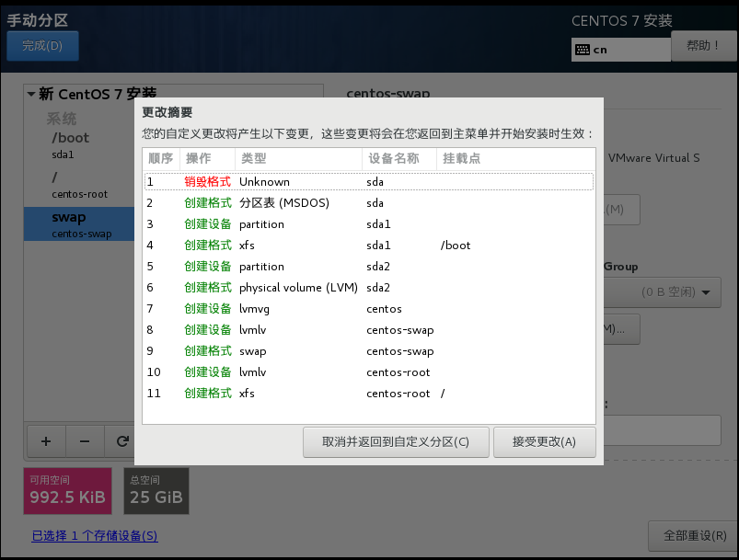
Task: Collapse the 新 CentOS 7 安装 tree triangle
Action: [31, 94]
